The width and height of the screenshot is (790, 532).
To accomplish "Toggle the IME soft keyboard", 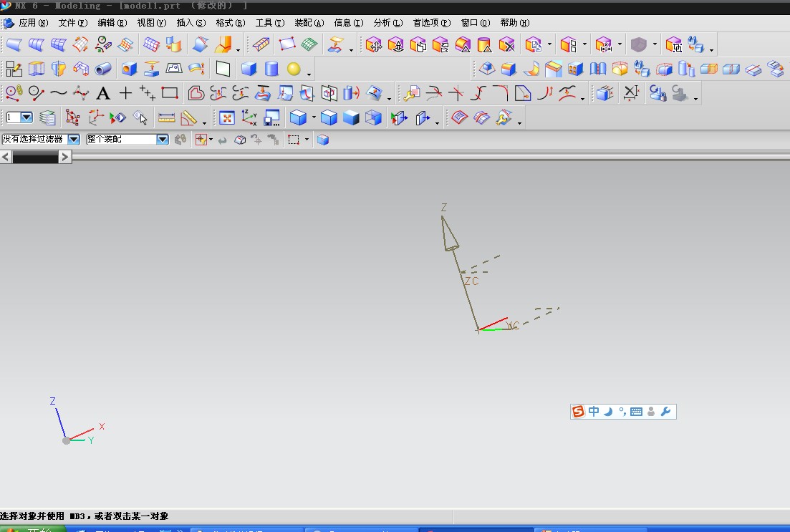I will [x=636, y=412].
